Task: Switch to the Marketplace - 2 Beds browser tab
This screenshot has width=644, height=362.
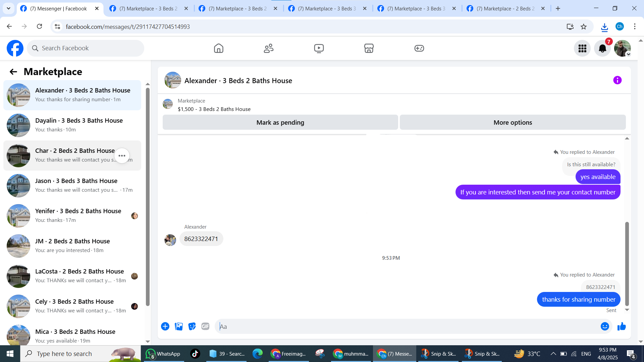Action: [x=505, y=8]
